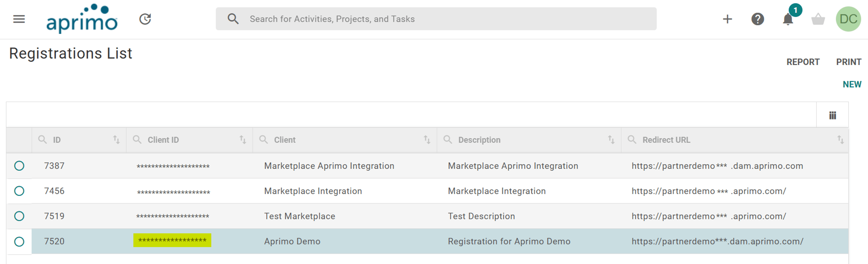Click the plus create-new icon

[x=727, y=19]
